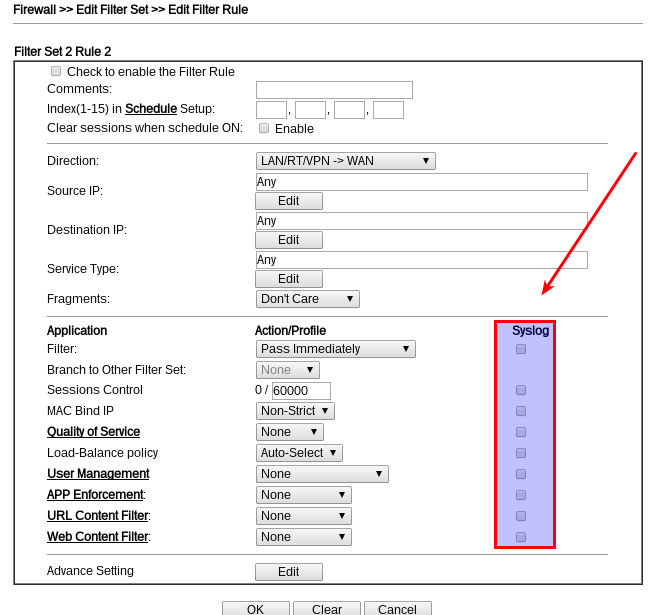
Task: Focus the Sessions Control value field
Action: (x=301, y=391)
